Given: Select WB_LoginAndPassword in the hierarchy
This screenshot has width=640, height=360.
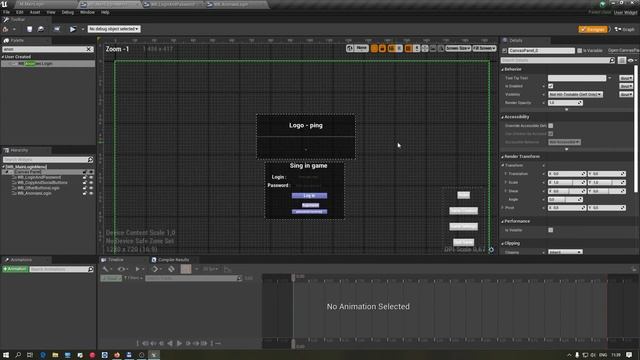Looking at the screenshot, I should click(39, 178).
